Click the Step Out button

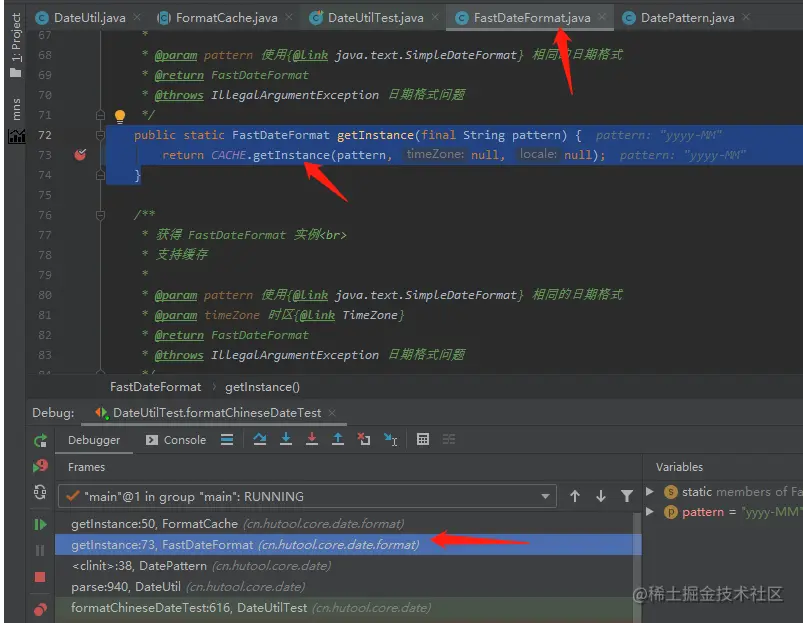(337, 439)
